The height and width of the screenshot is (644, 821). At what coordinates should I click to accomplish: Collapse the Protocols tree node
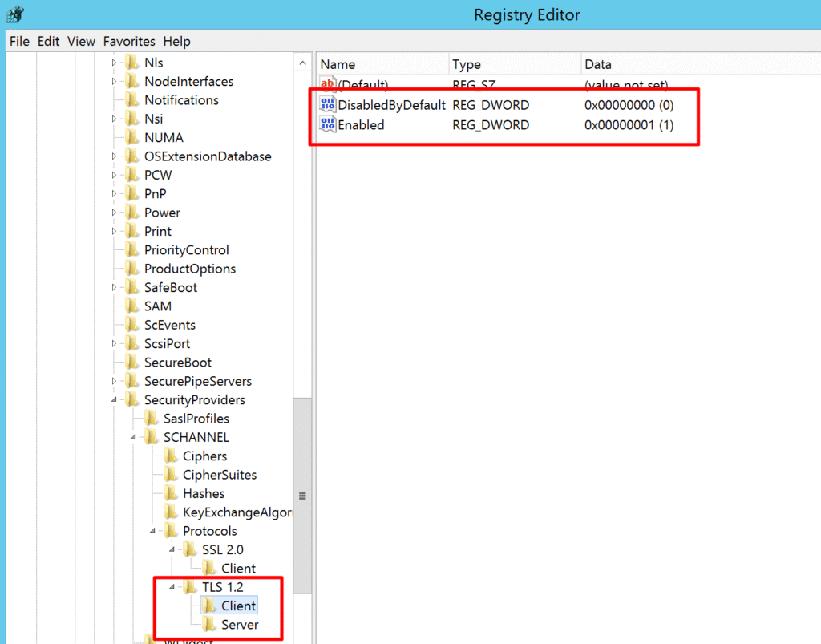pyautogui.click(x=152, y=531)
